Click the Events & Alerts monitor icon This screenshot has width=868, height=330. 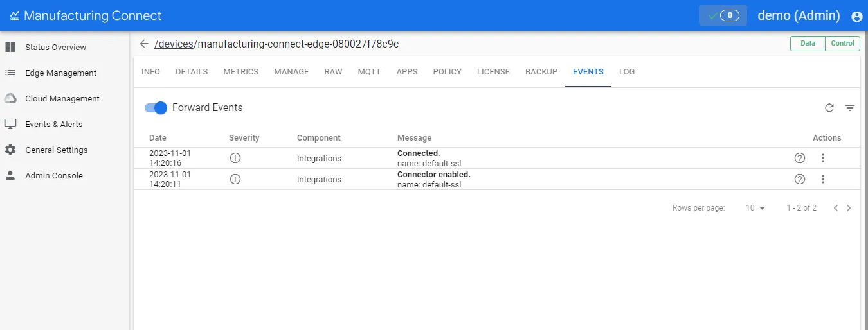(x=10, y=124)
